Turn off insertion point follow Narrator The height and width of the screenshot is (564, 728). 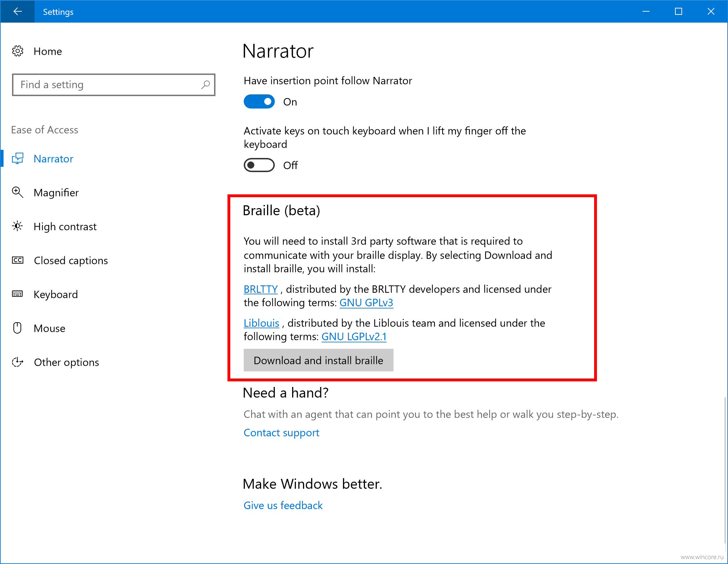tap(259, 102)
